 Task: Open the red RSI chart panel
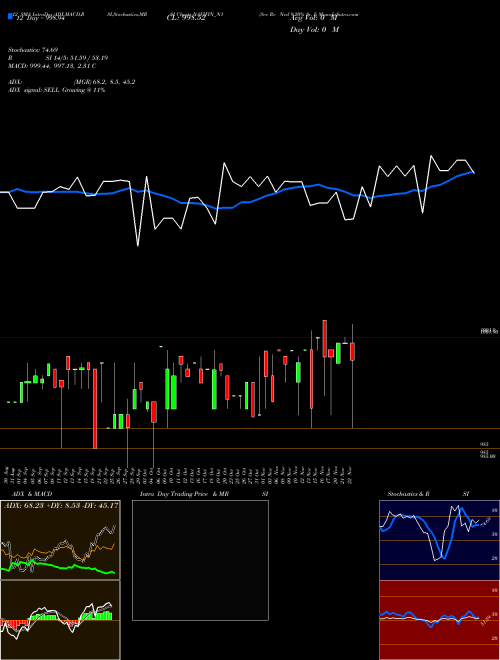[x=439, y=620]
